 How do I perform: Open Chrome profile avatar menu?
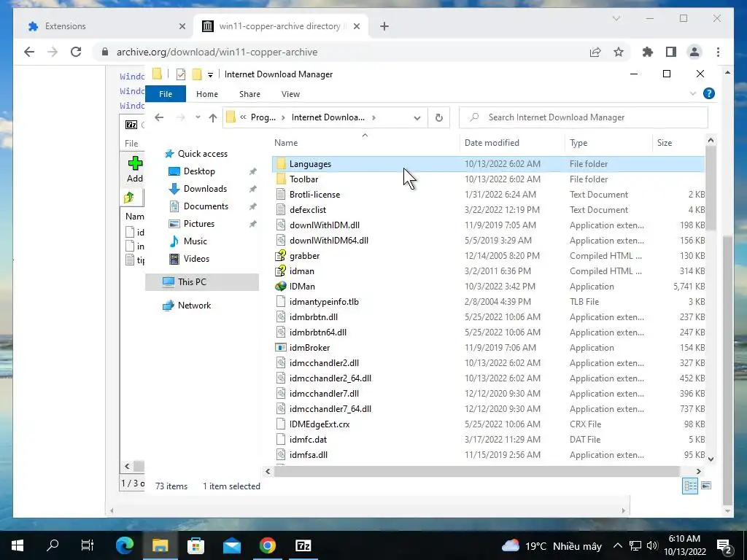[694, 52]
